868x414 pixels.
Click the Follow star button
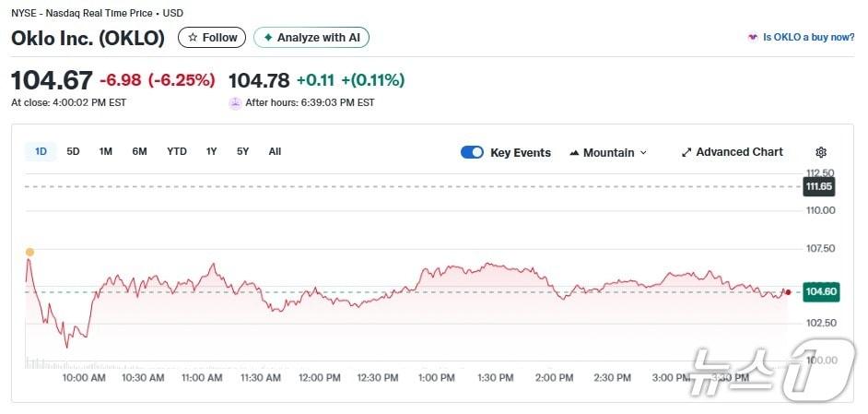point(212,38)
